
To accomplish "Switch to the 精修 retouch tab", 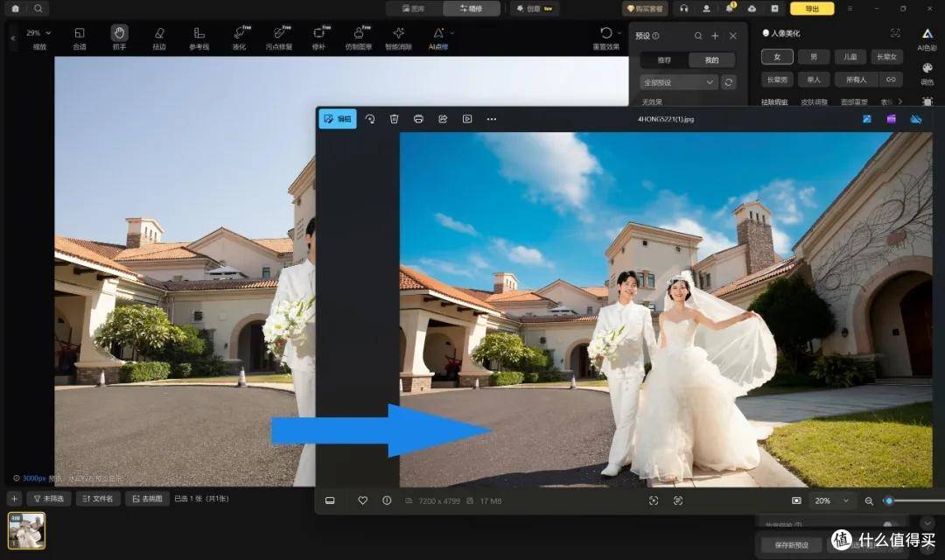I will (x=472, y=9).
